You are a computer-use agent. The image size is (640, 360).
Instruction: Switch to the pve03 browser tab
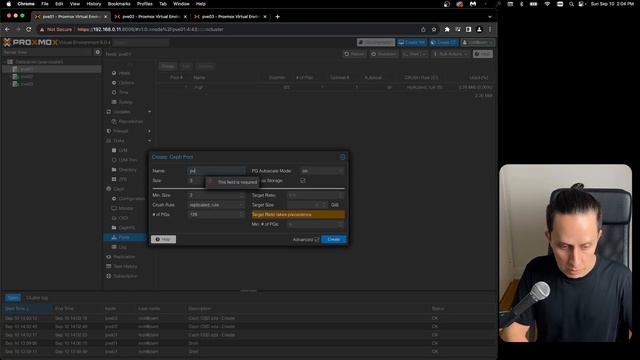(x=231, y=17)
